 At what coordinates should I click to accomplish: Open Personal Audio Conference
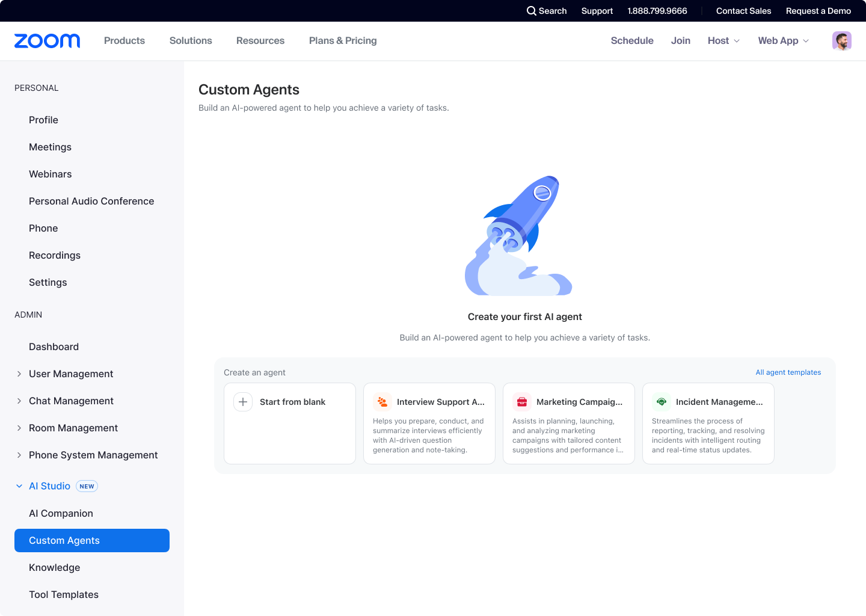coord(92,202)
